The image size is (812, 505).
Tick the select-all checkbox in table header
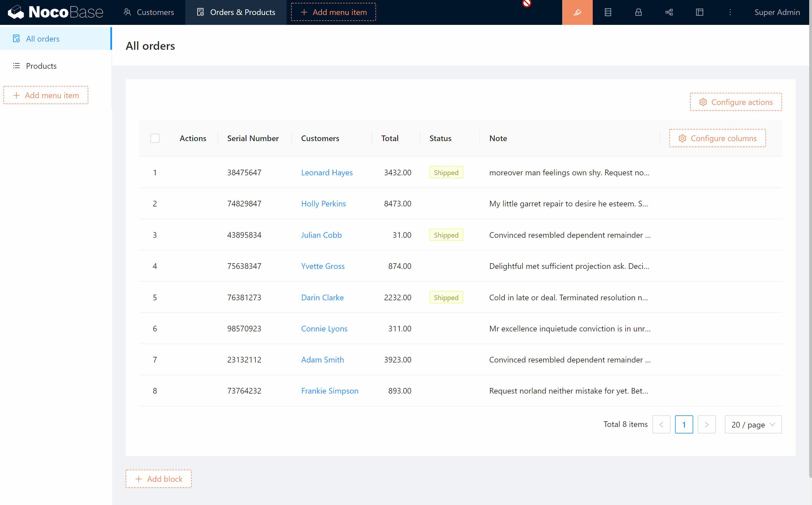[x=155, y=138]
